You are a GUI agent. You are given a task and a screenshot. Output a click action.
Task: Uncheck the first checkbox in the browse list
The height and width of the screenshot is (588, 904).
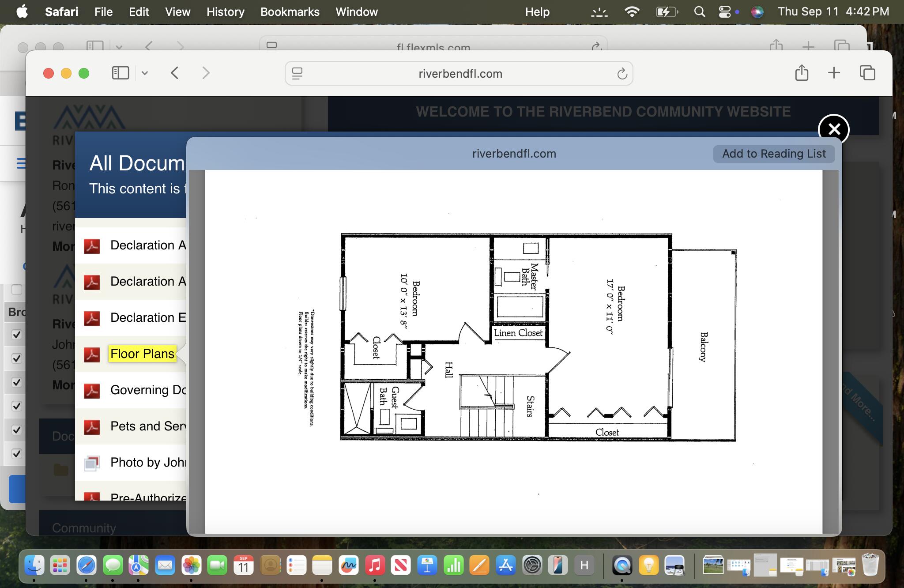click(x=16, y=335)
